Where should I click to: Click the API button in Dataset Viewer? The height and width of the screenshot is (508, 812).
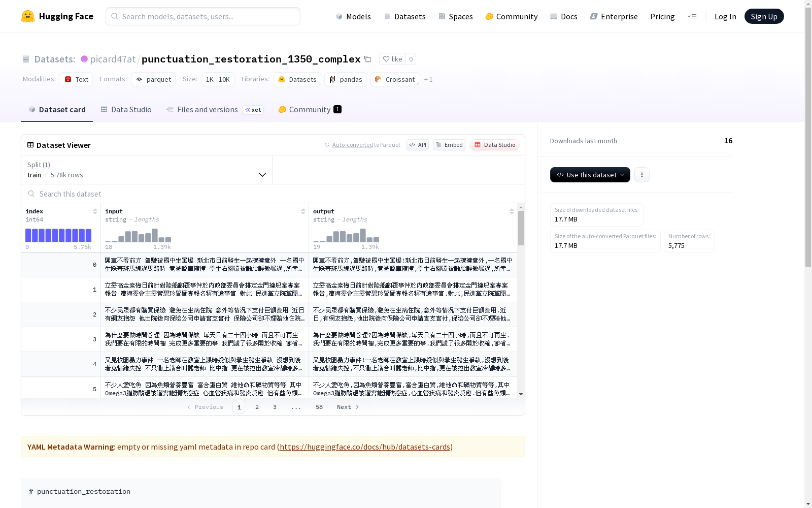pyautogui.click(x=418, y=145)
